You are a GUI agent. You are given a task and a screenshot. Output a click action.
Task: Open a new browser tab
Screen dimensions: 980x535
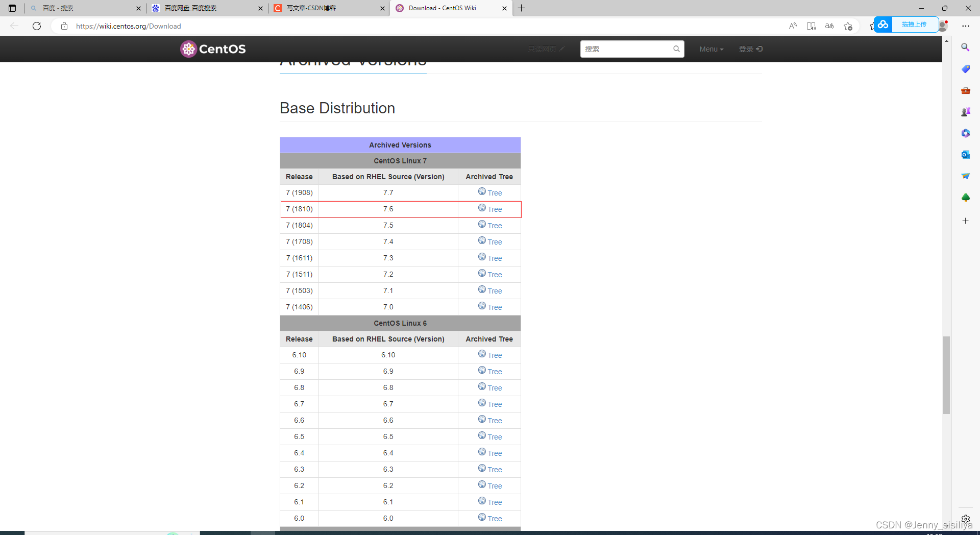click(x=521, y=8)
